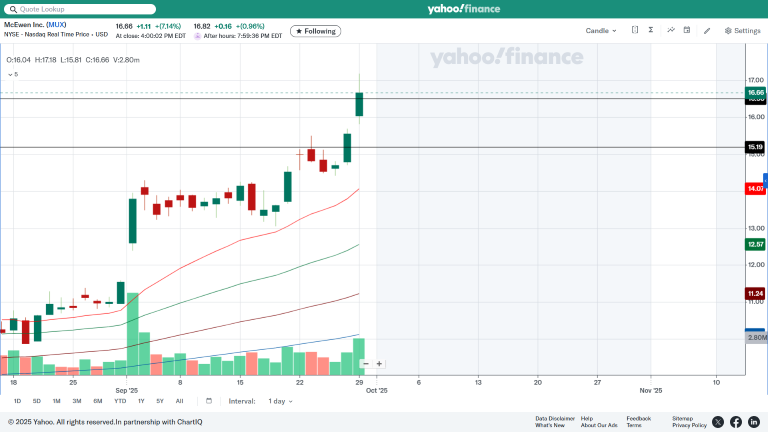Viewport: 768px width, 432px height.
Task: Open the About Our Ads link
Action: click(599, 425)
